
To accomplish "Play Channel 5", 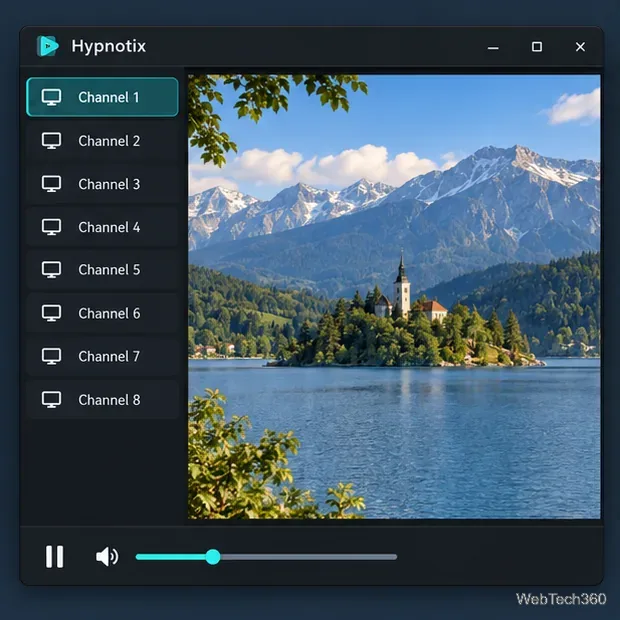I will point(102,270).
